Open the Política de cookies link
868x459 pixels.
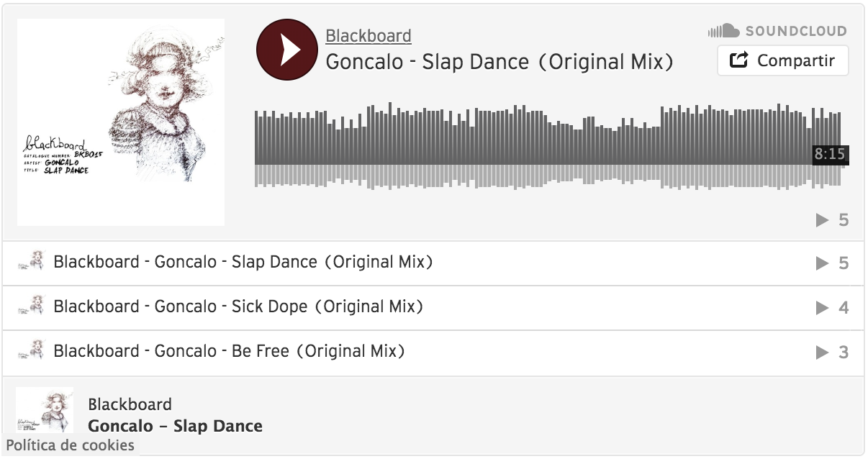[71, 445]
